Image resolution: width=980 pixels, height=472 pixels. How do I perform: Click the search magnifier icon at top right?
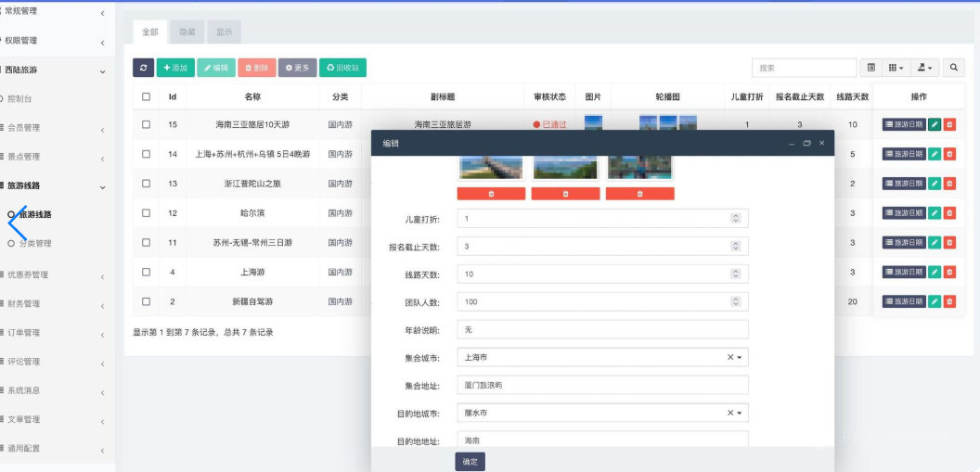[953, 68]
